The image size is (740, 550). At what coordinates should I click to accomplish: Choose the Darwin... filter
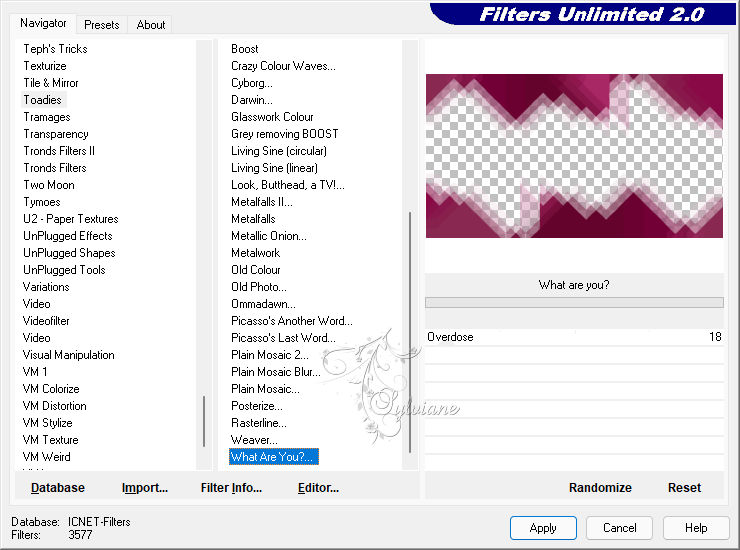point(252,100)
